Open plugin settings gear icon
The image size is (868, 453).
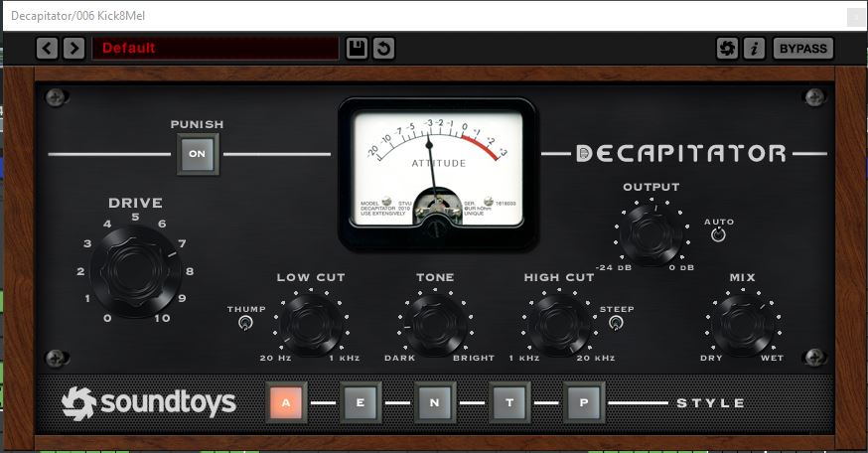coord(727,48)
